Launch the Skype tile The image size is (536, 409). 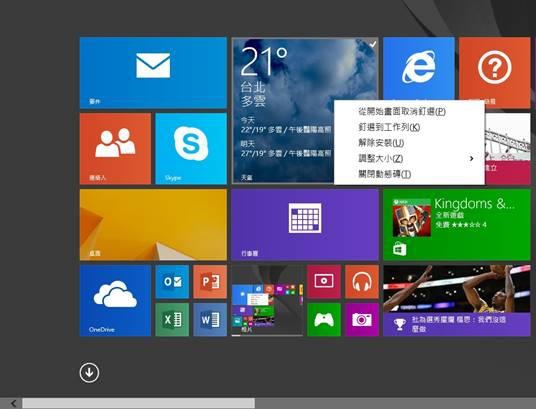click(191, 149)
